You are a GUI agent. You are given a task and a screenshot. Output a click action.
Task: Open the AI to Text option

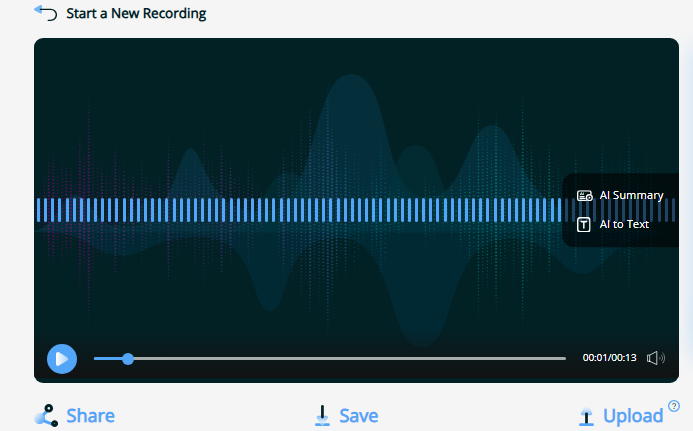(x=613, y=224)
